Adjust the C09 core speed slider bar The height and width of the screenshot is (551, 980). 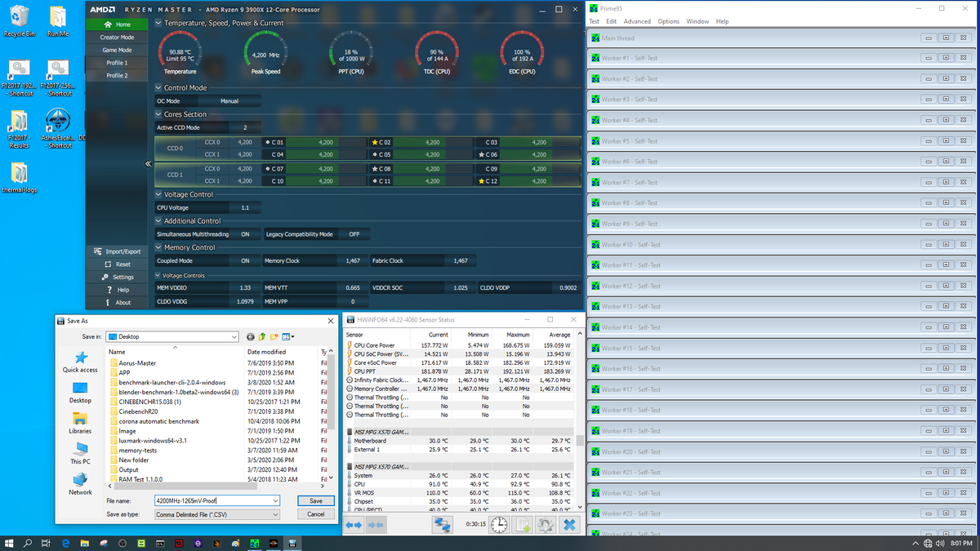click(539, 168)
